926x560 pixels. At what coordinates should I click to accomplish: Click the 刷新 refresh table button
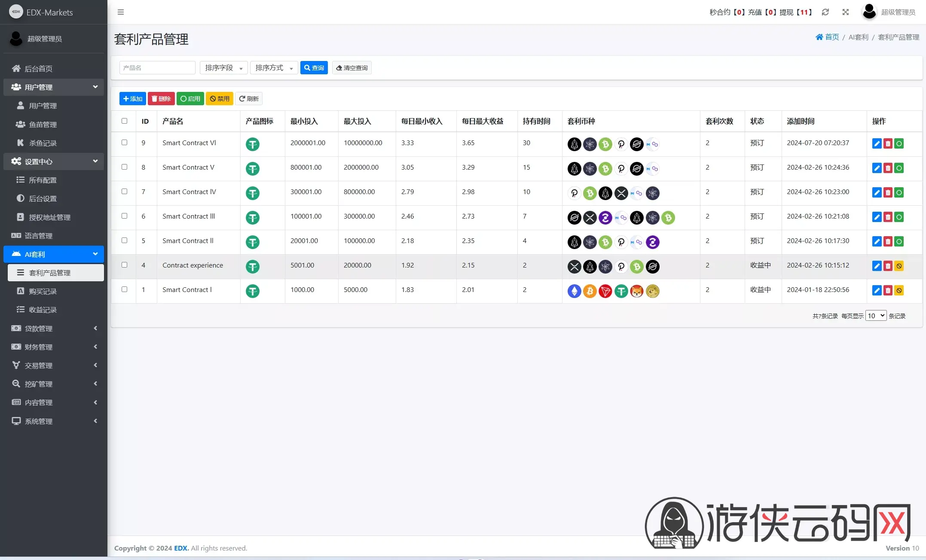249,99
